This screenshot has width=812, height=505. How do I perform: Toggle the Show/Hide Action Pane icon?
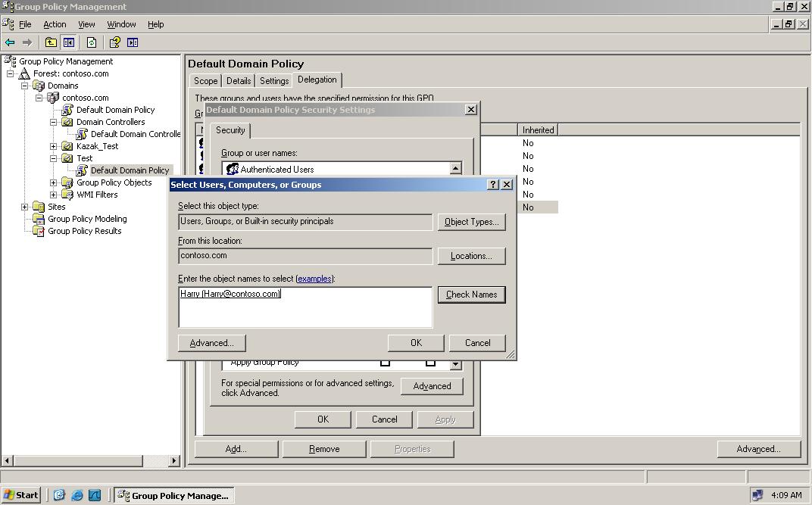coord(133,42)
